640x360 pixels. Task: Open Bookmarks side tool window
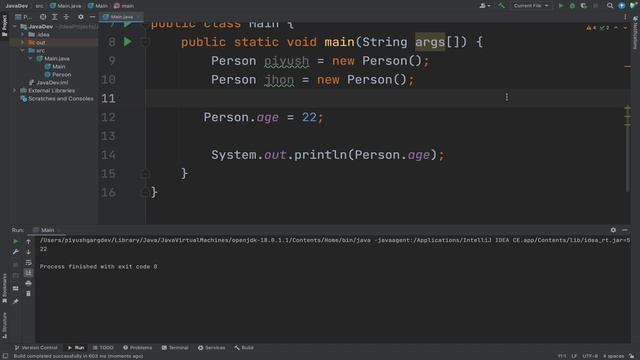[4, 289]
